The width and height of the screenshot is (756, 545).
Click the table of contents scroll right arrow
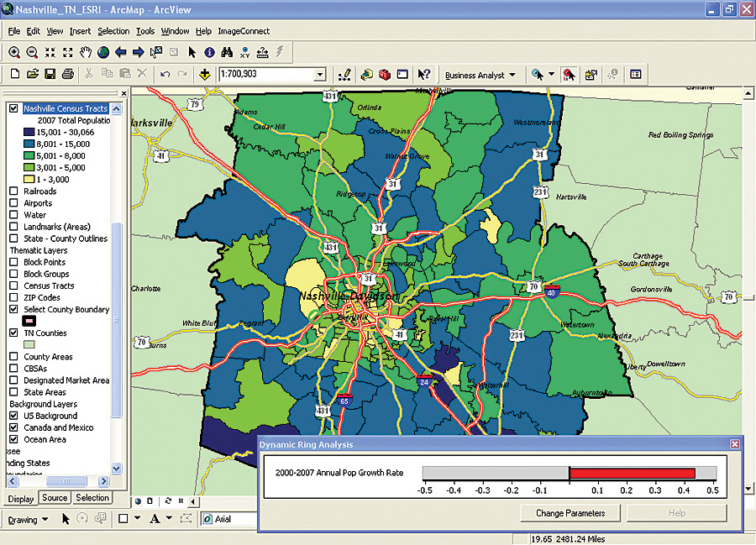coord(103,481)
